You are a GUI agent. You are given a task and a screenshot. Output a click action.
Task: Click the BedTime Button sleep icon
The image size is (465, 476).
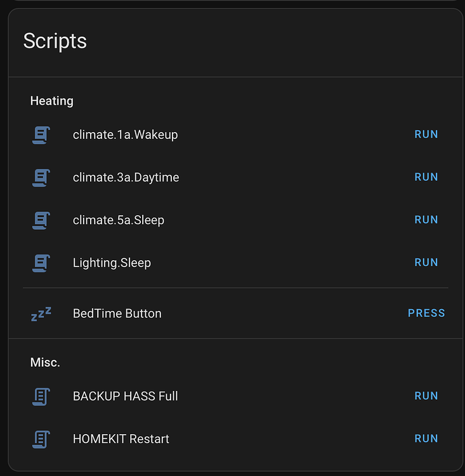[x=41, y=314]
